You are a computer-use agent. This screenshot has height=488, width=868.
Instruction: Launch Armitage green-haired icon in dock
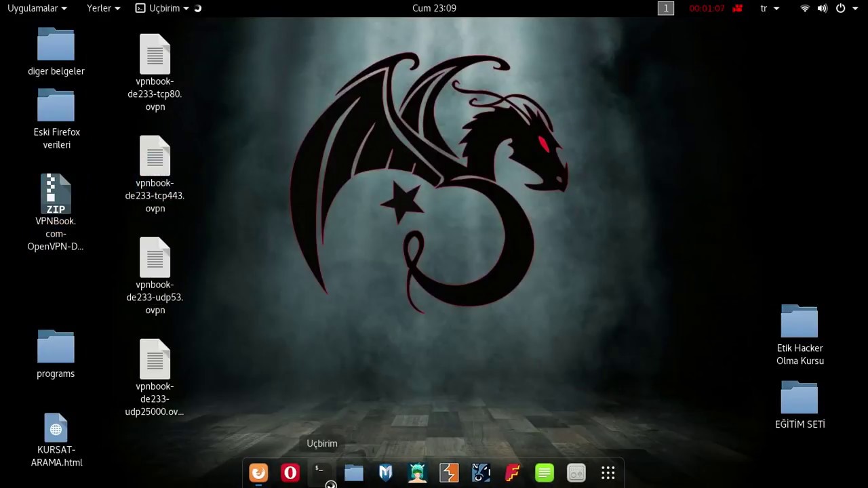pos(417,472)
